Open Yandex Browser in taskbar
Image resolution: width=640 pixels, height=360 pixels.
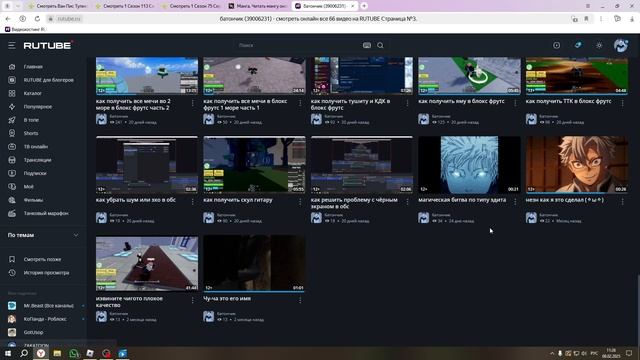coord(40,353)
